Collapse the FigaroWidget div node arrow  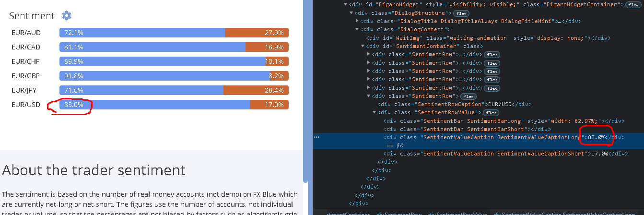click(x=346, y=4)
